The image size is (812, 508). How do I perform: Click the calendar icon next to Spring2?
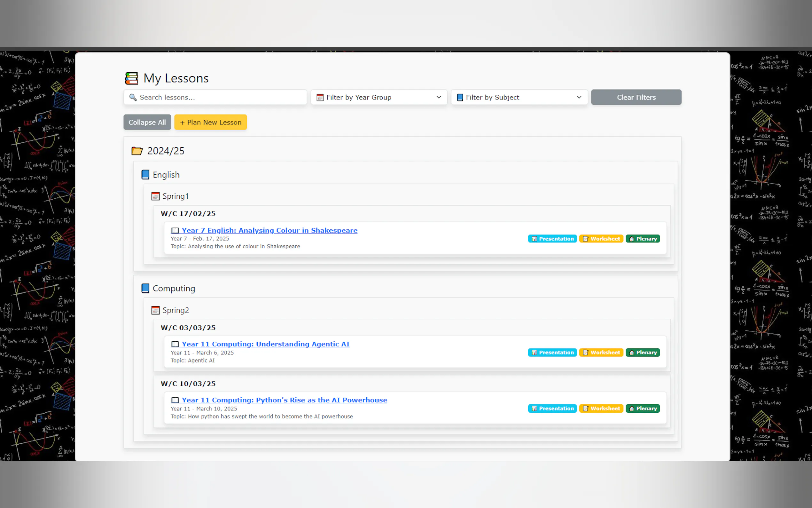155,310
